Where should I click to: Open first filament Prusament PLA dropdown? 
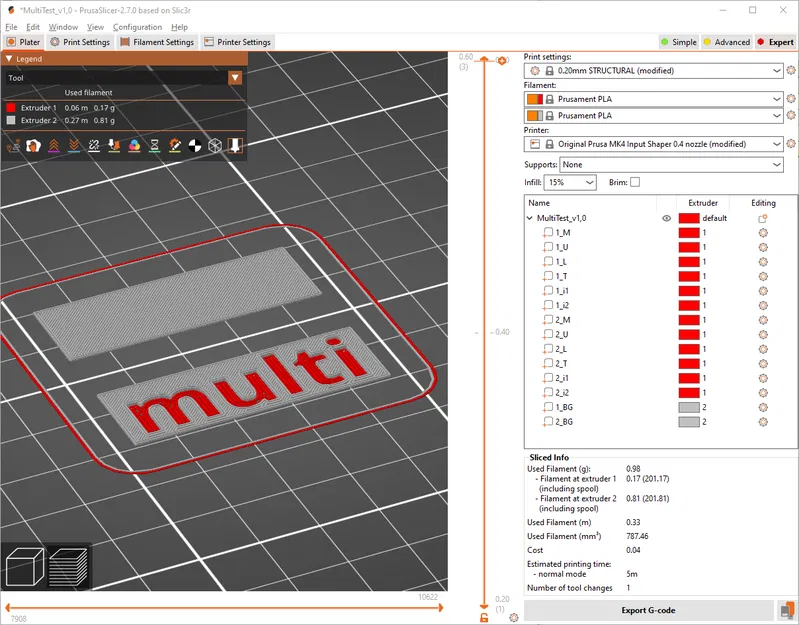(x=653, y=99)
